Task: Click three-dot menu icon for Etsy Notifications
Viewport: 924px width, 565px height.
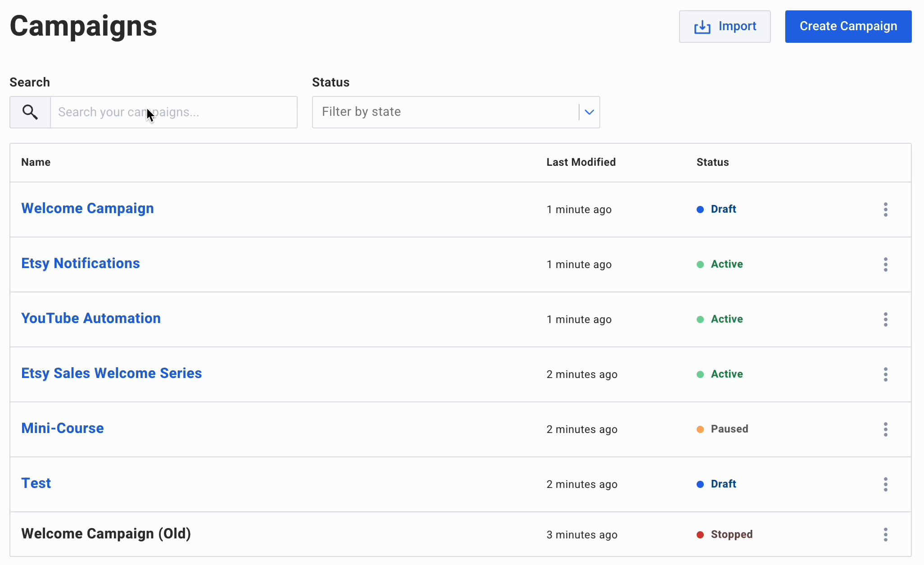Action: [x=886, y=264]
